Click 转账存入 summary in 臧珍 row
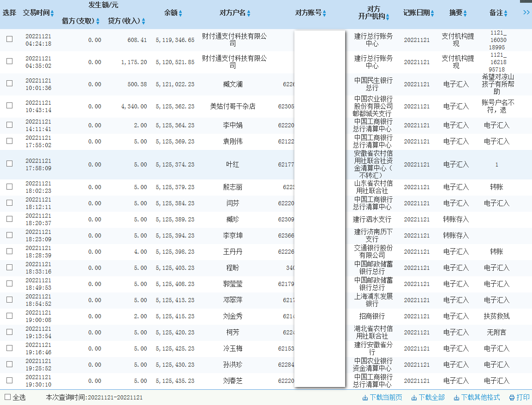This screenshot has height=405, width=532. point(456,220)
